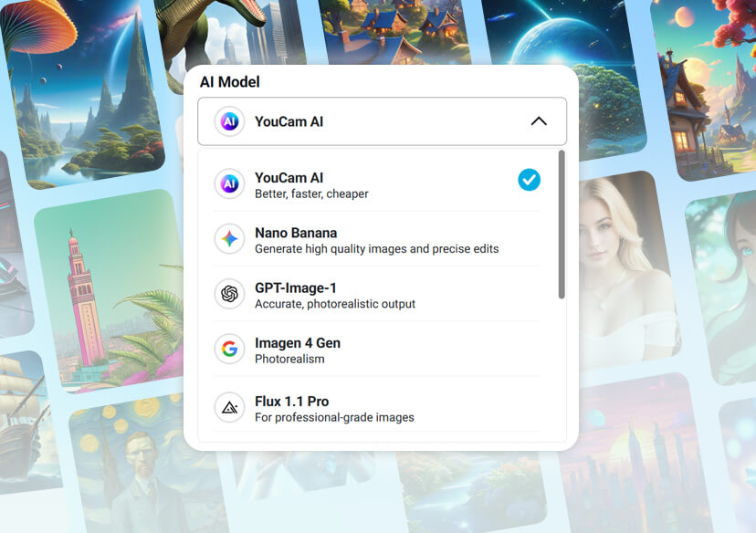The height and width of the screenshot is (533, 756).
Task: Collapse the AI Model dropdown with the chevron
Action: [539, 120]
